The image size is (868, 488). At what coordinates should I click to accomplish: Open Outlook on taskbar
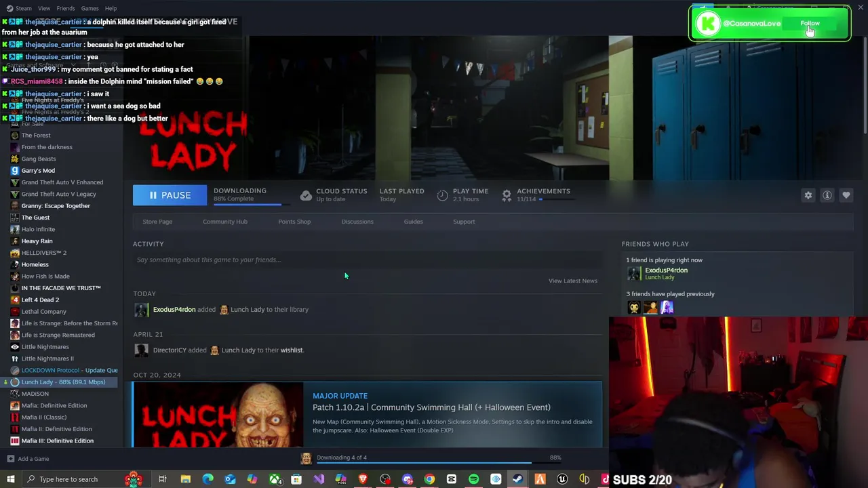(x=230, y=479)
